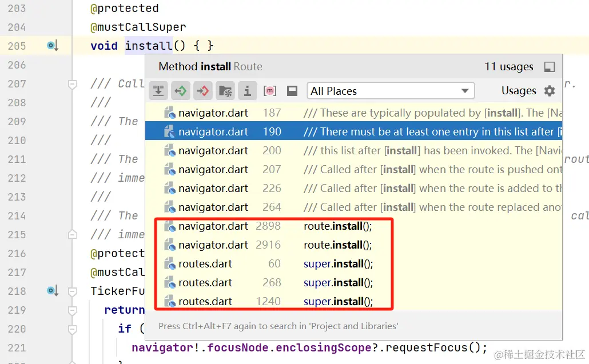Select usage routes.dart line 60
589x364 pixels.
(353, 264)
